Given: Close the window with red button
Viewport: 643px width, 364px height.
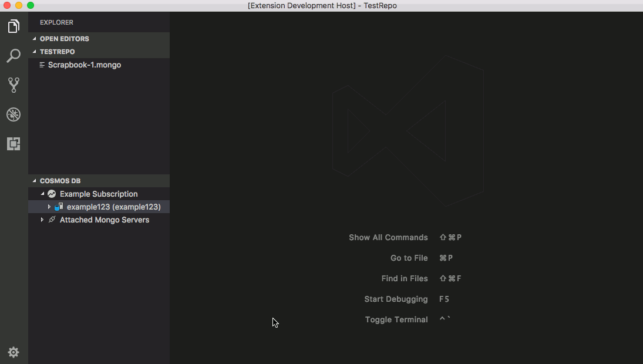Looking at the screenshot, I should pos(7,5).
